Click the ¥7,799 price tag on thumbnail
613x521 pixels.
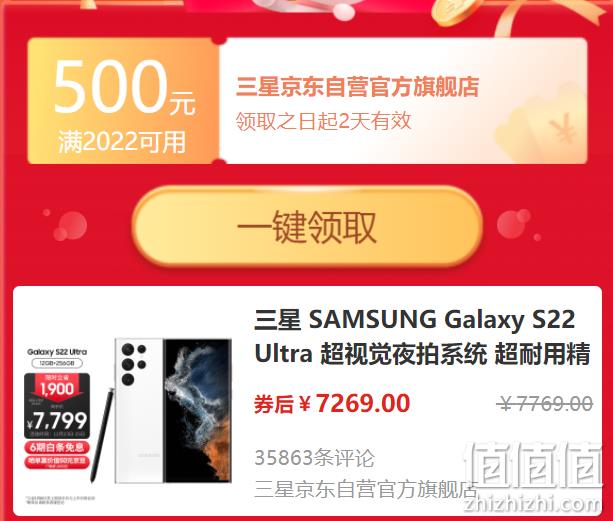click(57, 421)
